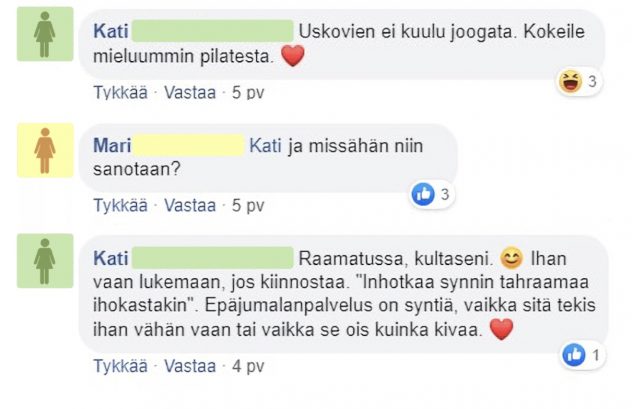This screenshot has height=409, width=632.
Task: Reply to the first comment via Vastaa
Action: pyautogui.click(x=189, y=92)
